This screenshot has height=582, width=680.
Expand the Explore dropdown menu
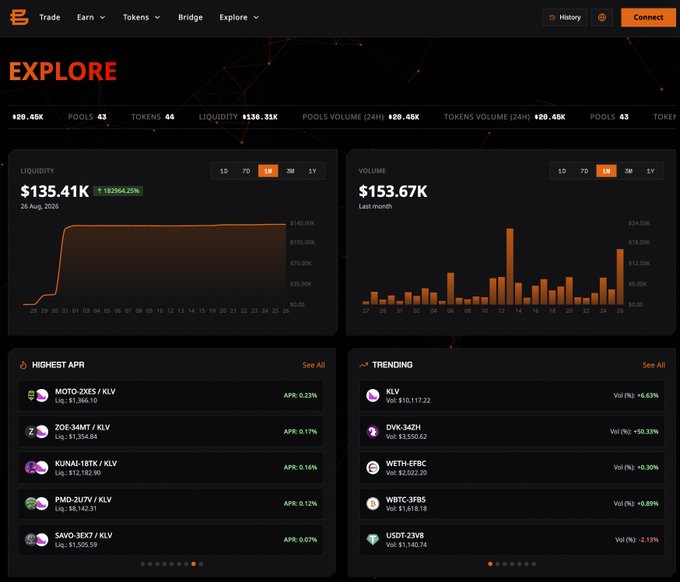click(x=239, y=17)
